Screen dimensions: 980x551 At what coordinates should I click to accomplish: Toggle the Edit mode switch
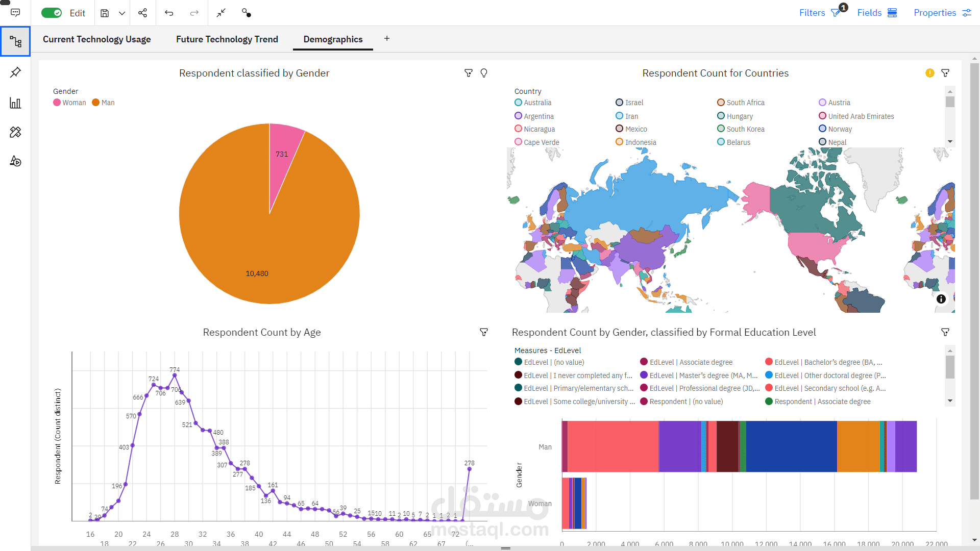[x=52, y=13]
